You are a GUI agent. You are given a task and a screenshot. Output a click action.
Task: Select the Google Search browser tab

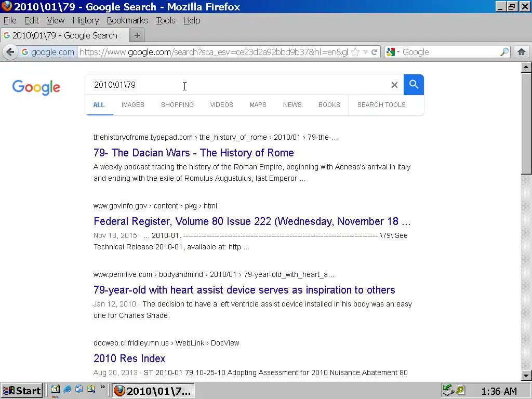65,35
